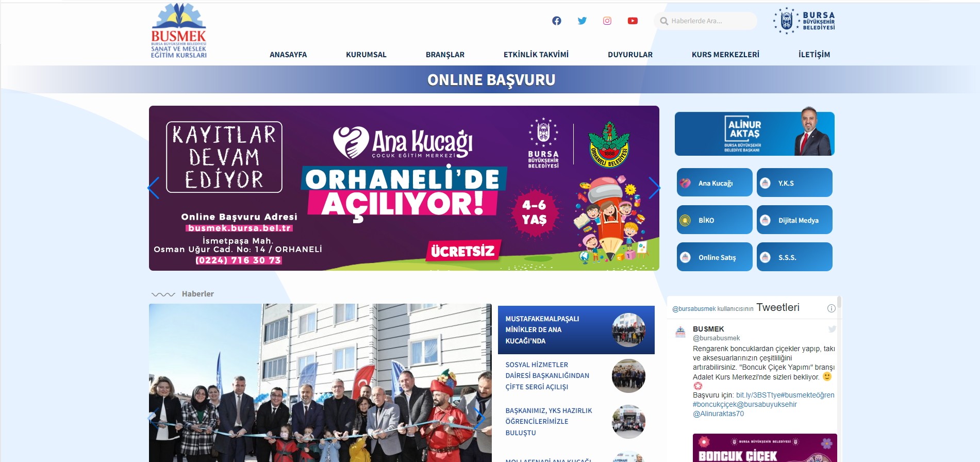
Task: Open KURUMSAL menu
Action: [x=366, y=55]
